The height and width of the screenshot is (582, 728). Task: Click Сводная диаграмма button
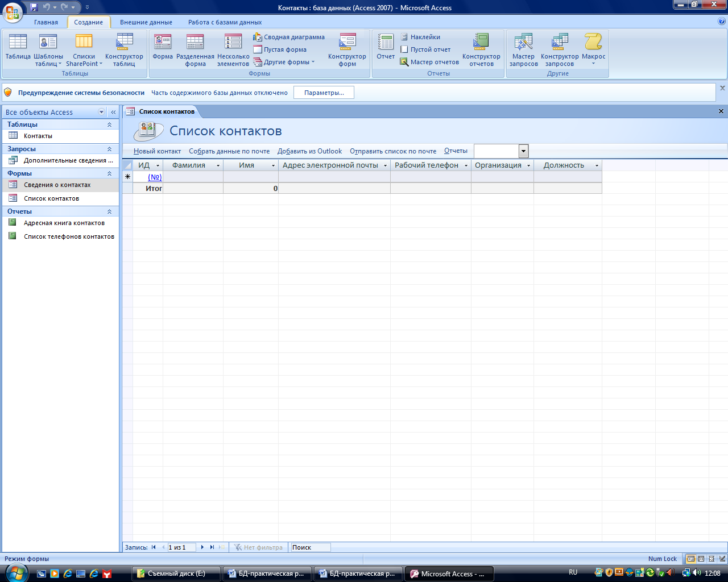(x=289, y=37)
